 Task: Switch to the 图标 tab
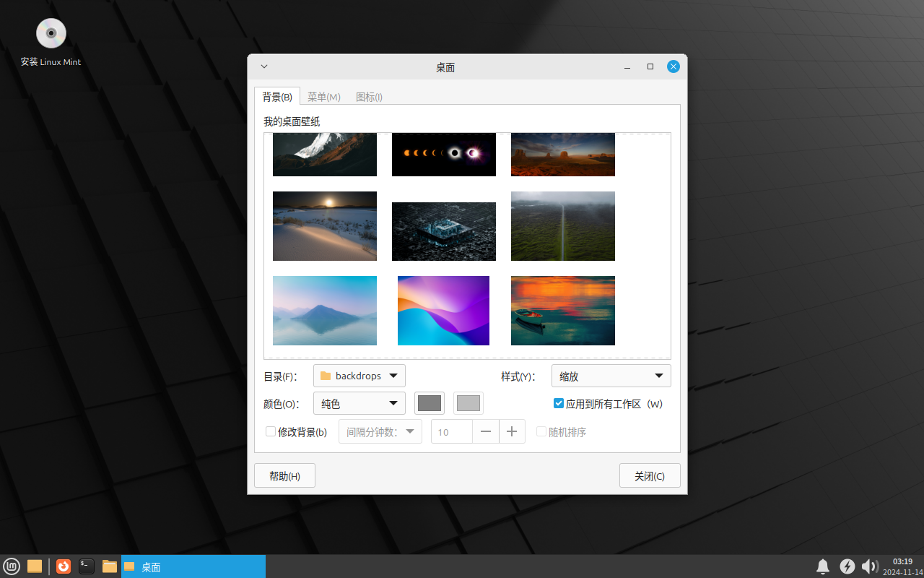(x=369, y=97)
